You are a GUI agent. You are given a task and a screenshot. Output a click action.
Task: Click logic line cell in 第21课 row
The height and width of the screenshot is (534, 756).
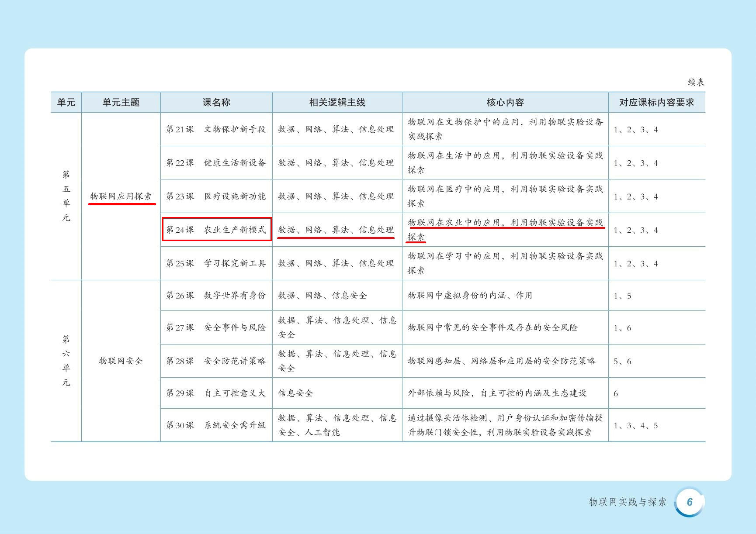tap(336, 129)
